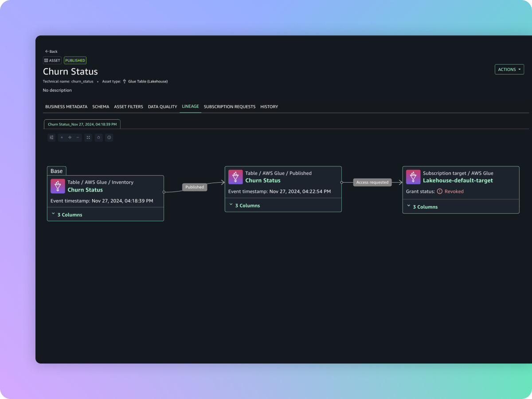This screenshot has height=399, width=532.
Task: Click the recenter graph crosshair icon
Action: (x=70, y=137)
